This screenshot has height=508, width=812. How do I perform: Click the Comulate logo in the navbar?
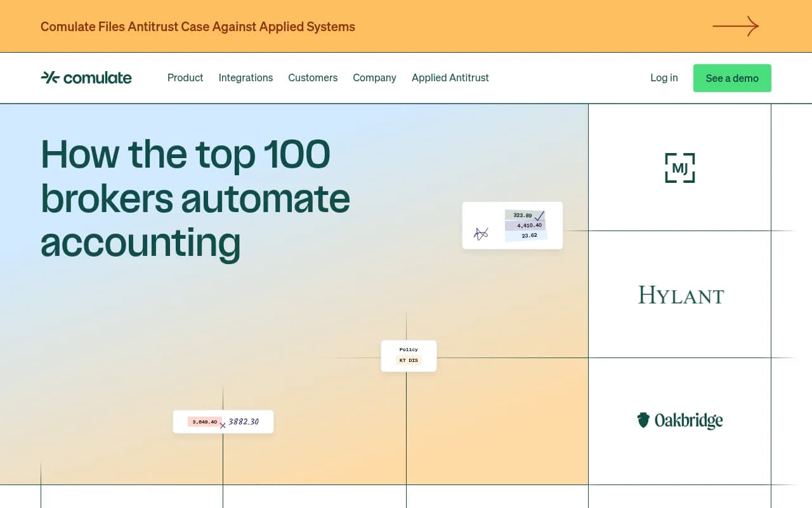(86, 77)
